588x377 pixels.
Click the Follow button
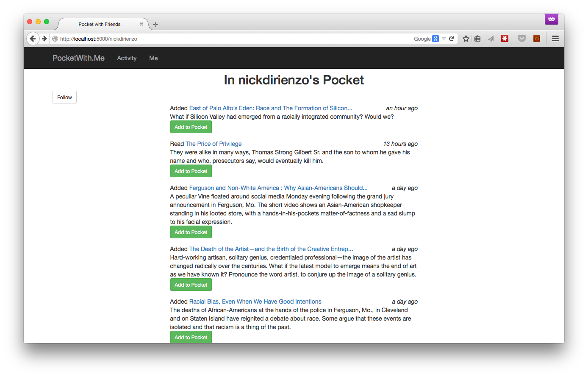(x=64, y=97)
